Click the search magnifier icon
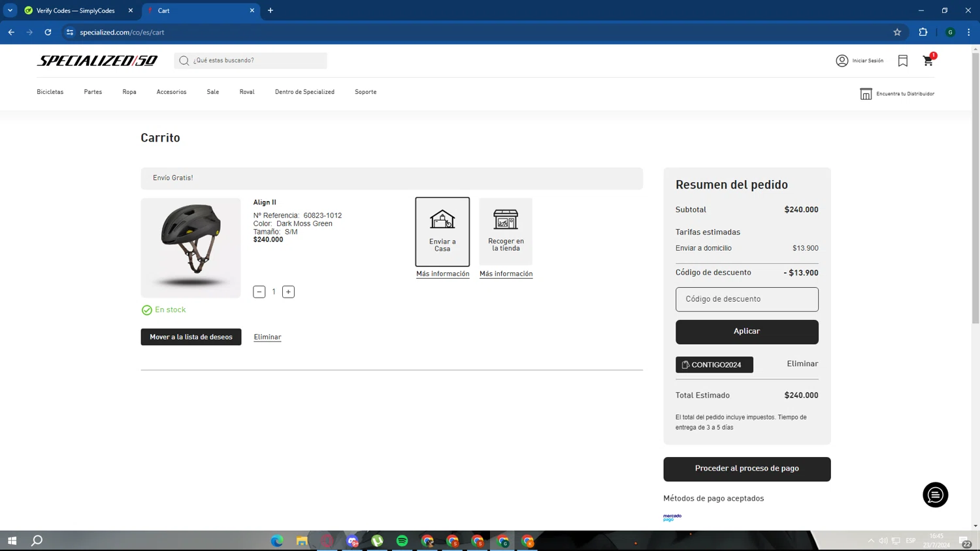 click(x=184, y=61)
